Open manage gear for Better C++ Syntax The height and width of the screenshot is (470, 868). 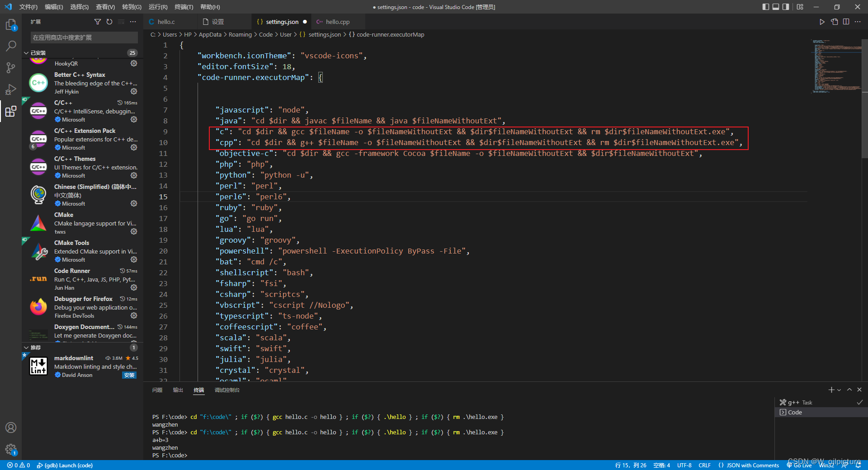pos(134,91)
